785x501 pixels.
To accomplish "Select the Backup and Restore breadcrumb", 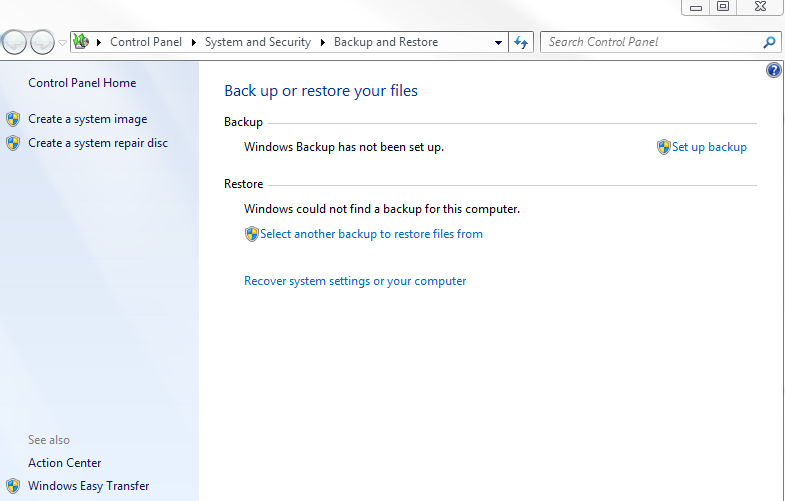I will [x=385, y=42].
